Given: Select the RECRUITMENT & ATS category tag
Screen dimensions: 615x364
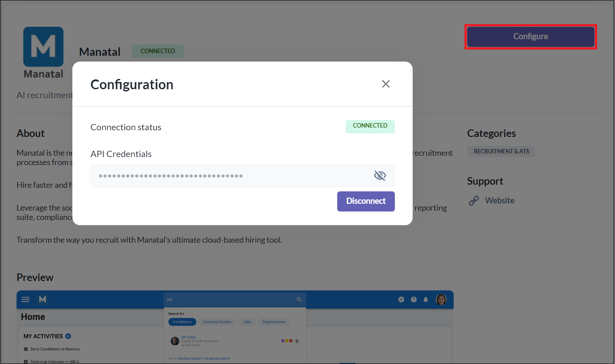Looking at the screenshot, I should click(x=501, y=152).
